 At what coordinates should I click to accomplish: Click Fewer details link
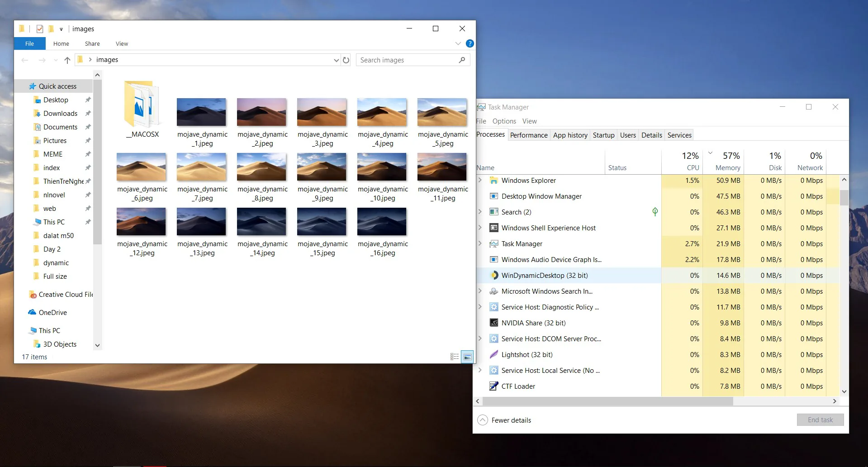(x=511, y=420)
